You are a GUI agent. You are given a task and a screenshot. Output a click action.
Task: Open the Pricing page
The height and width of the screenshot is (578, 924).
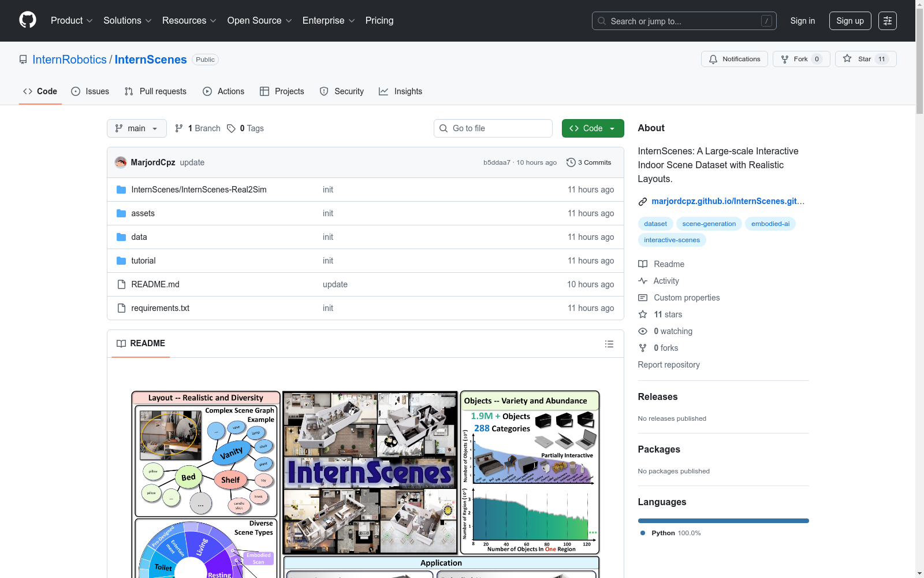coord(379,21)
